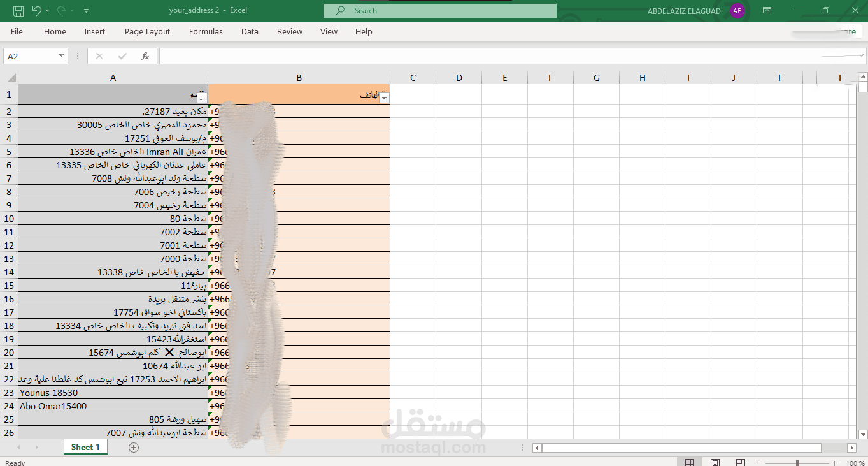Image resolution: width=868 pixels, height=466 pixels.
Task: Select row 14 header
Action: click(9, 272)
